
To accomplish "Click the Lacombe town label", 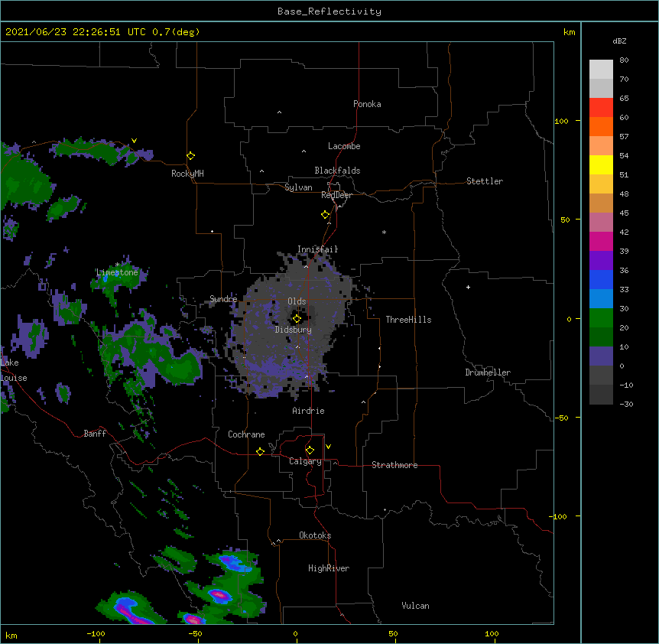I will tap(344, 146).
